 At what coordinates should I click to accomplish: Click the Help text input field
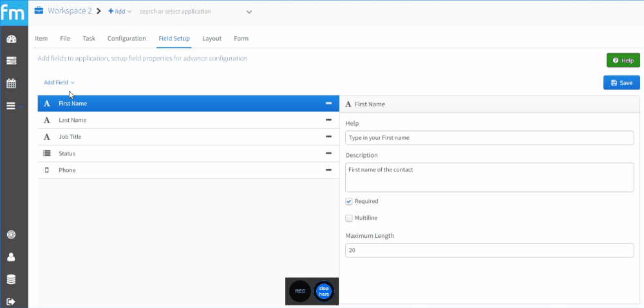(489, 138)
